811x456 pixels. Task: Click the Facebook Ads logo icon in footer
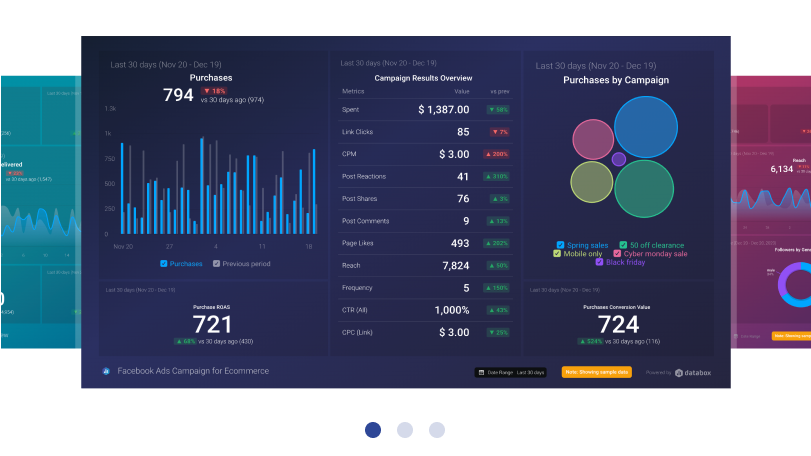pyautogui.click(x=106, y=372)
